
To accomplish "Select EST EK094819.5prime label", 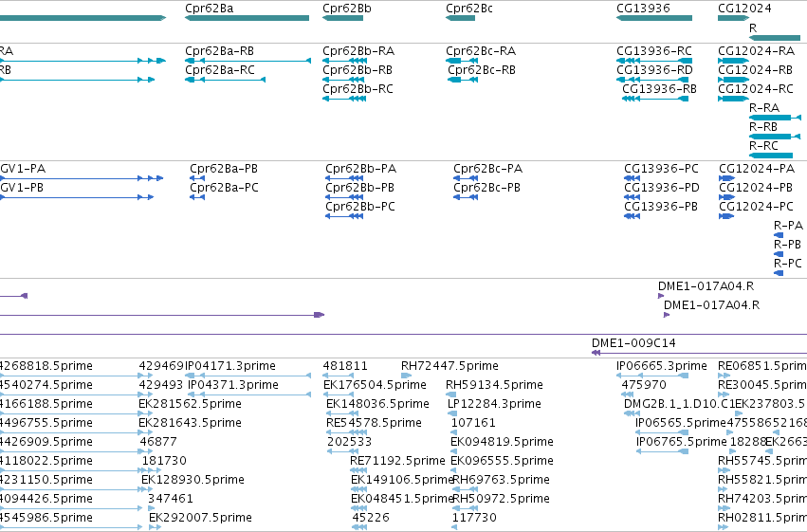I will coord(502,442).
